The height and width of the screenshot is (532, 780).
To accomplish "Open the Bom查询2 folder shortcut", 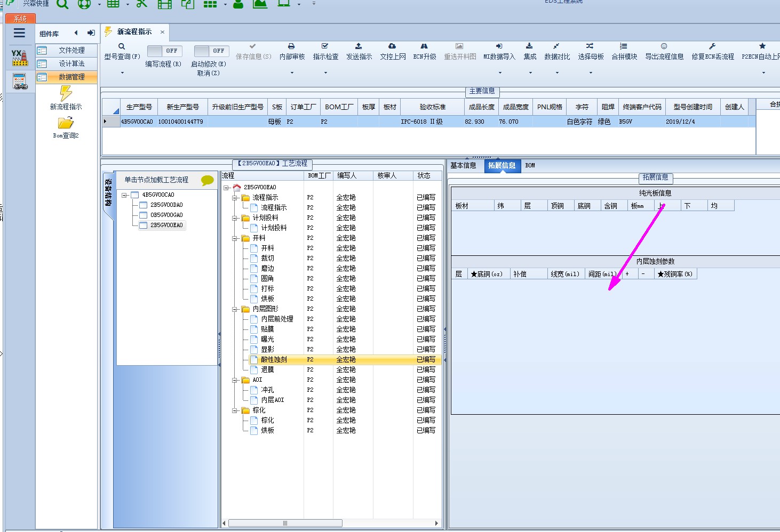I will coord(66,128).
